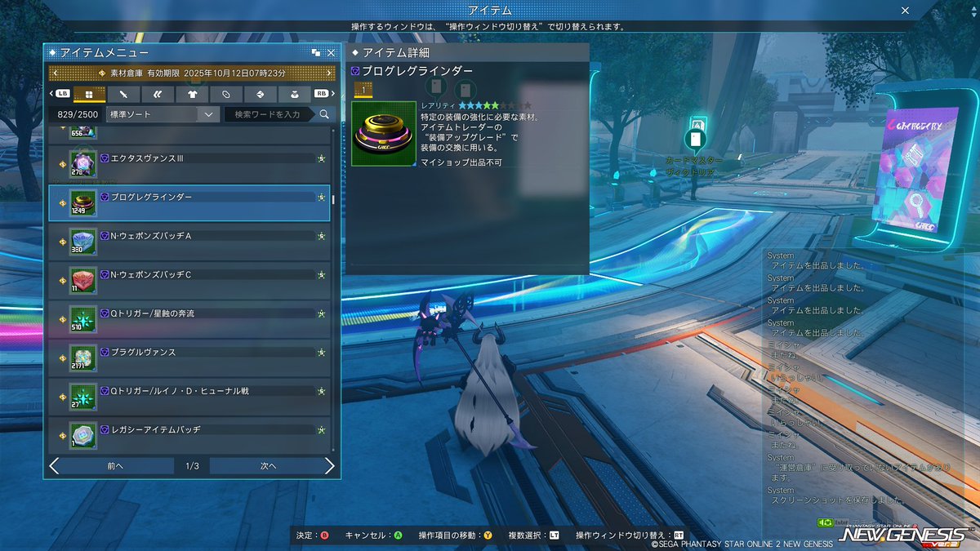Select the ブログレグラインダー item row
This screenshot has width=980, height=551.
tap(189, 202)
